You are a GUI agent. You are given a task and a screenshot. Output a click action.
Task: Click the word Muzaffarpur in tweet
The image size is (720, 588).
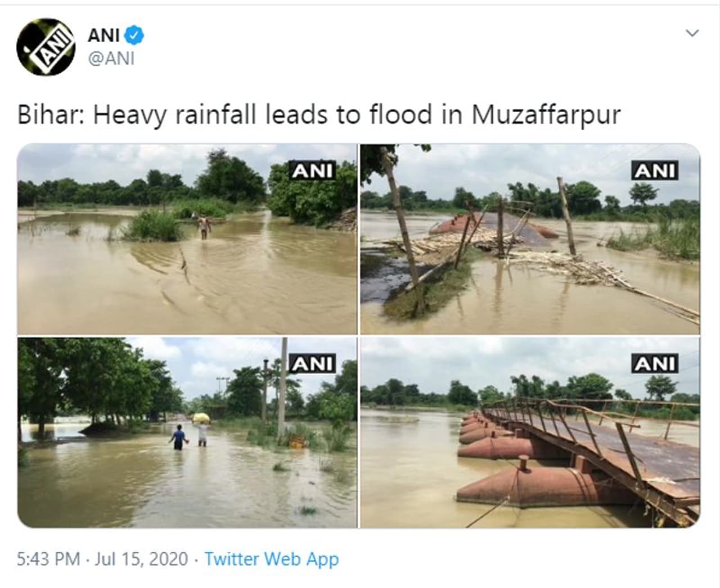click(546, 115)
